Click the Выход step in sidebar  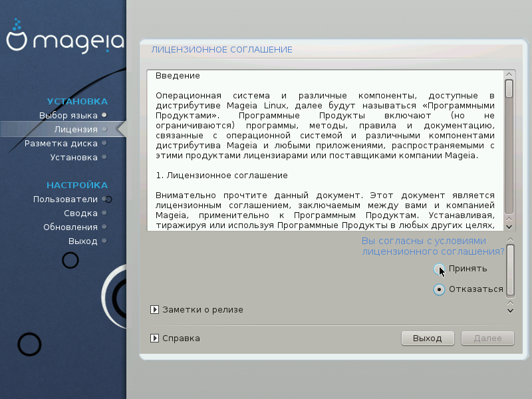pyautogui.click(x=83, y=241)
